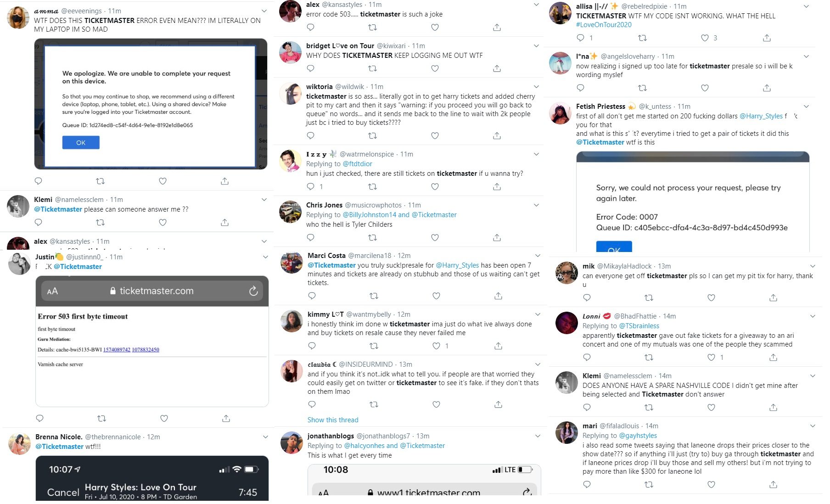Retweet wiktoria's ticketmaster queue tweet
Image resolution: width=830 pixels, height=504 pixels.
(x=373, y=136)
